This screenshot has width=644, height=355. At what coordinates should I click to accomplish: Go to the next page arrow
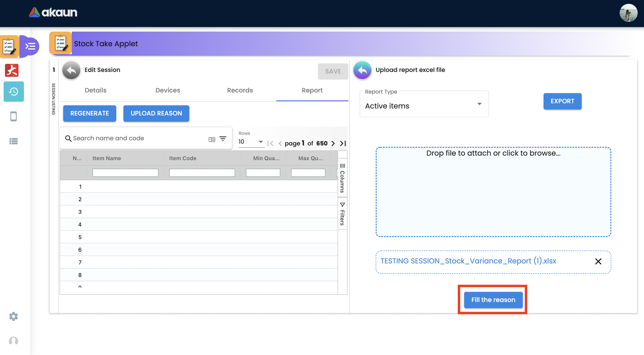tap(333, 143)
